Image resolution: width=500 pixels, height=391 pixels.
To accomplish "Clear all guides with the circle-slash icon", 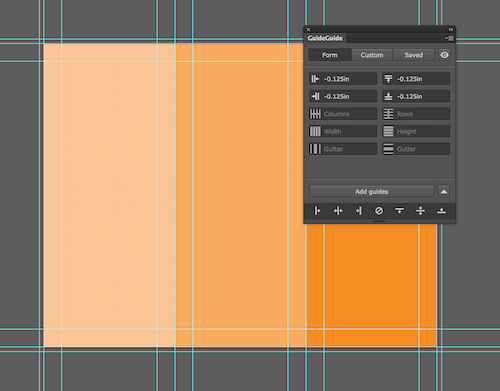I will [379, 211].
